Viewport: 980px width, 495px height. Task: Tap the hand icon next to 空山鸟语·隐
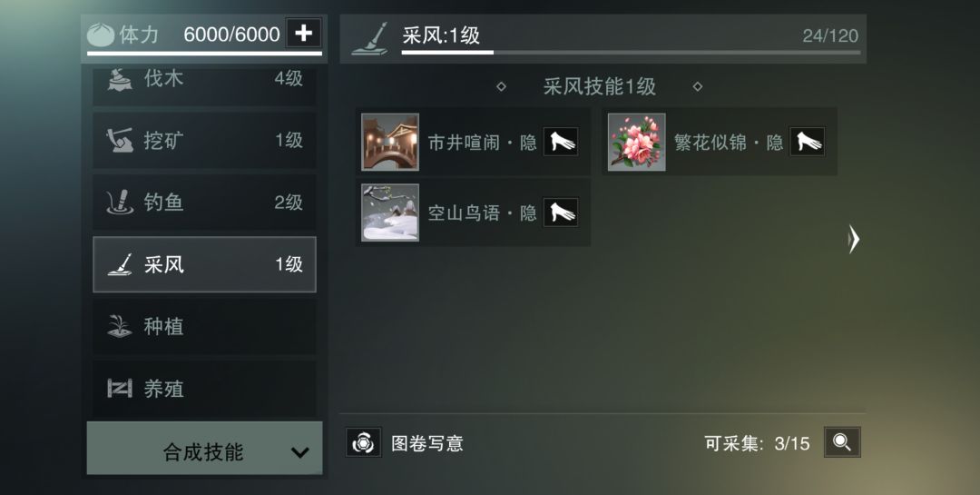(x=561, y=213)
